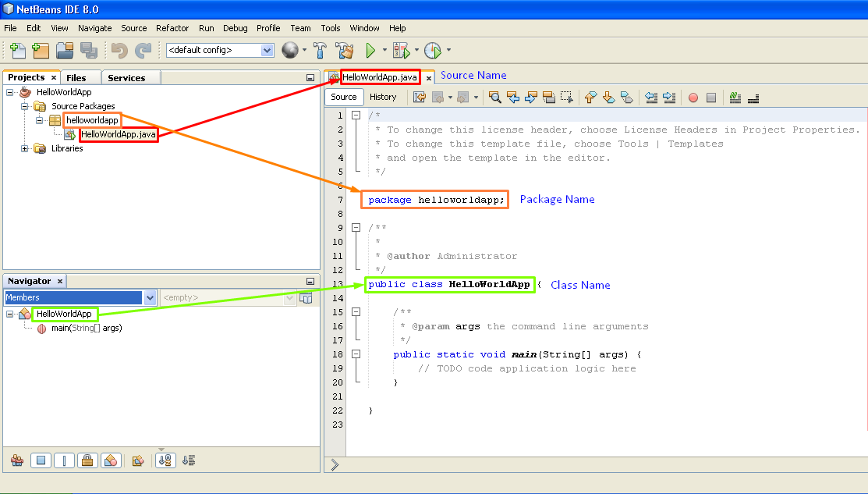
Task: Click the globe browser icon
Action: tap(290, 51)
